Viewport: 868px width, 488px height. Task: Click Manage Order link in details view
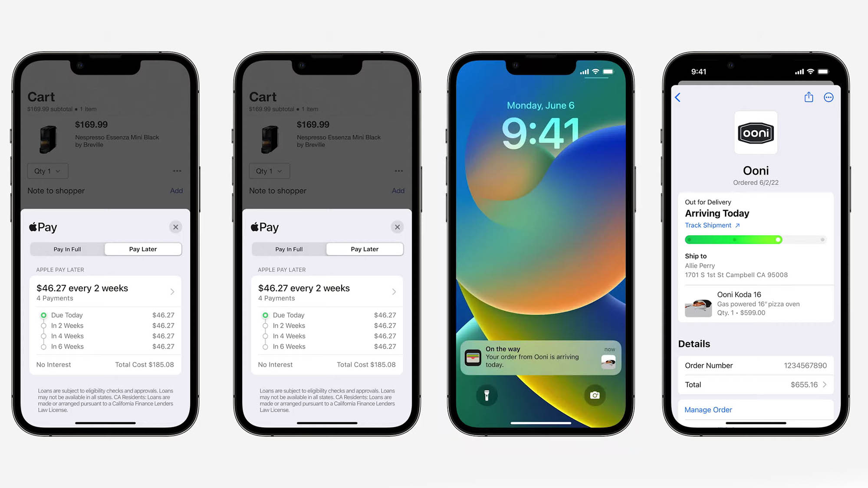pos(708,409)
